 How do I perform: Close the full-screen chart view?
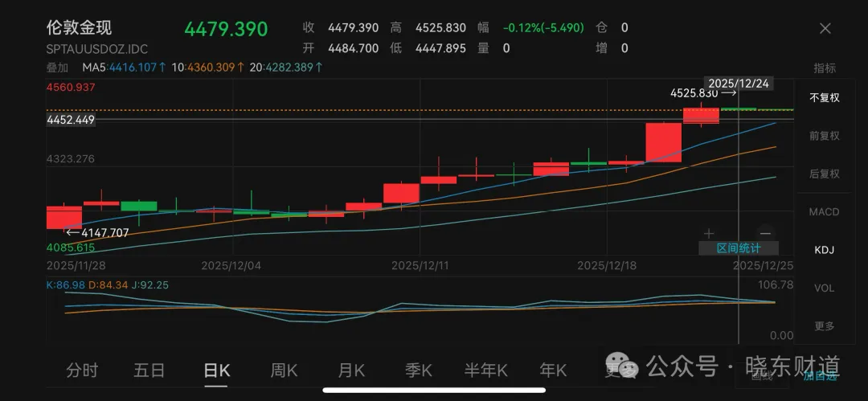click(825, 29)
